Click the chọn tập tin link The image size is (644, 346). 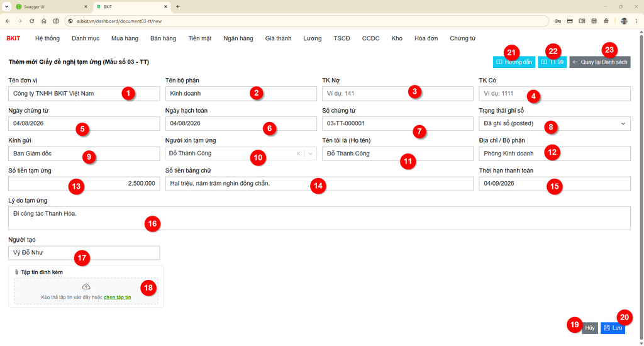pyautogui.click(x=118, y=297)
